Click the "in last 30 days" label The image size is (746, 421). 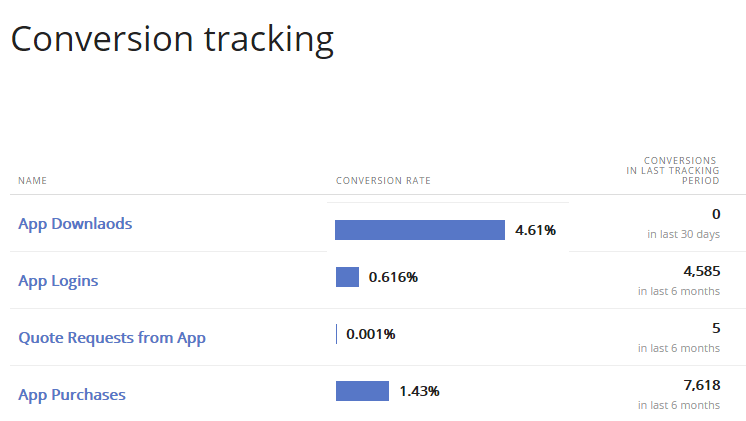click(683, 234)
